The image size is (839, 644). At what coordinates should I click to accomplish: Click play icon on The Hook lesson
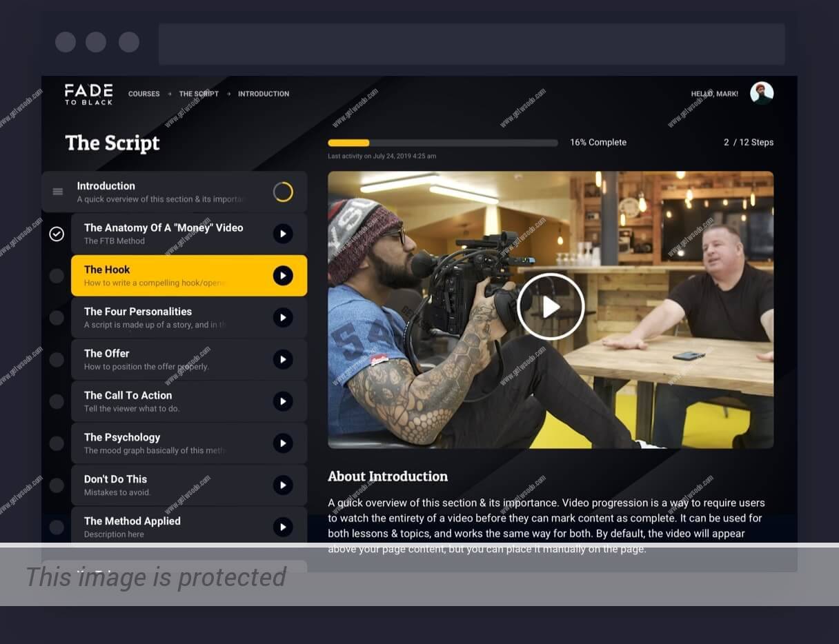pyautogui.click(x=283, y=276)
